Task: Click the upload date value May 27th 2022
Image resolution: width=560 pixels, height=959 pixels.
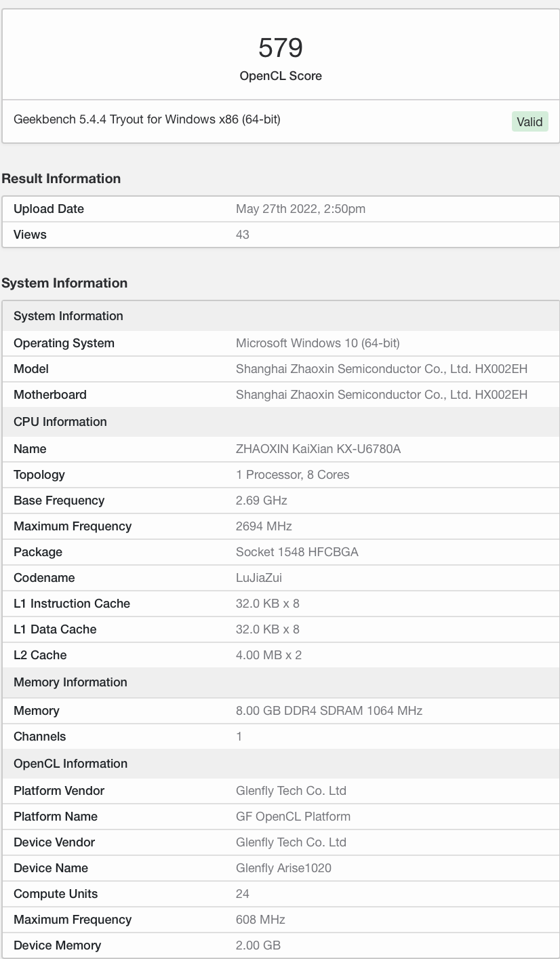Action: tap(300, 209)
